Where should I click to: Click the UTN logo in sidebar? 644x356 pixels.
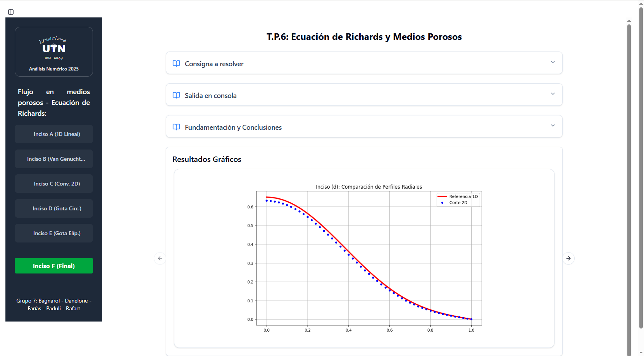tap(54, 49)
